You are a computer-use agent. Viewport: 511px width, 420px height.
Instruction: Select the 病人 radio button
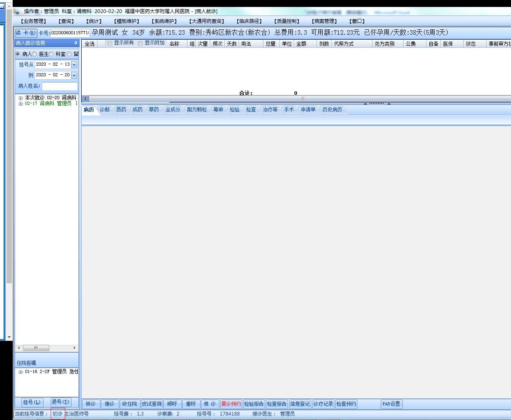click(18, 54)
